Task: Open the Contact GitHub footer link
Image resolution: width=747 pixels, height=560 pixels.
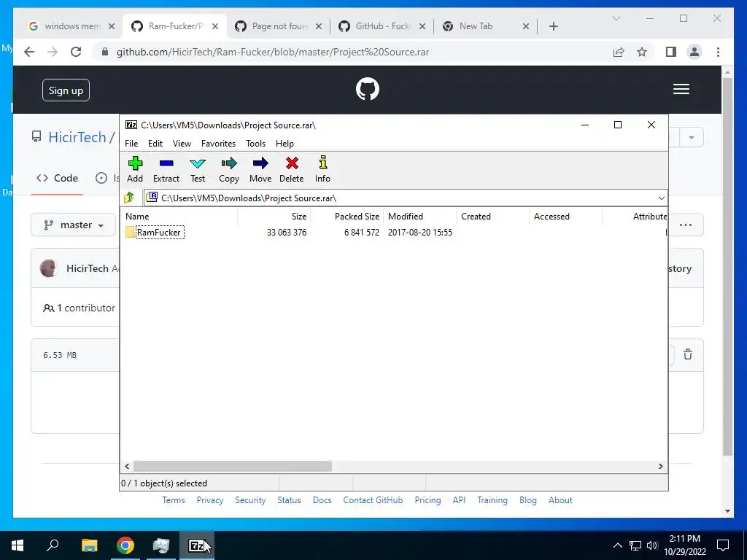Action: pos(373,500)
